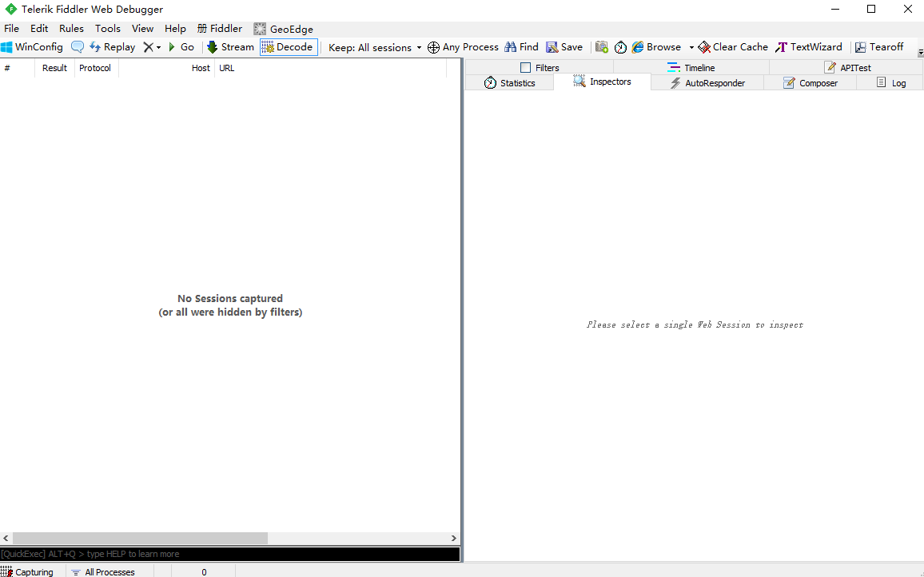Switch to the Statistics tab
The height and width of the screenshot is (577, 924).
click(510, 83)
